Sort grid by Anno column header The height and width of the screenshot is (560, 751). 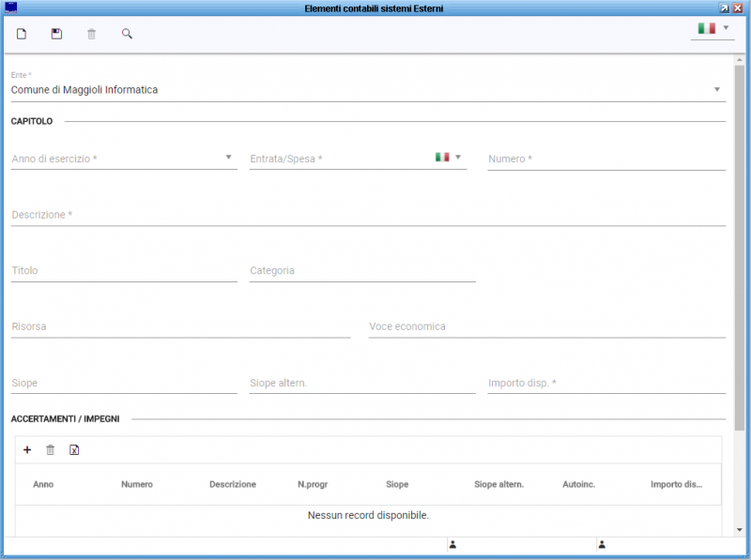click(43, 484)
